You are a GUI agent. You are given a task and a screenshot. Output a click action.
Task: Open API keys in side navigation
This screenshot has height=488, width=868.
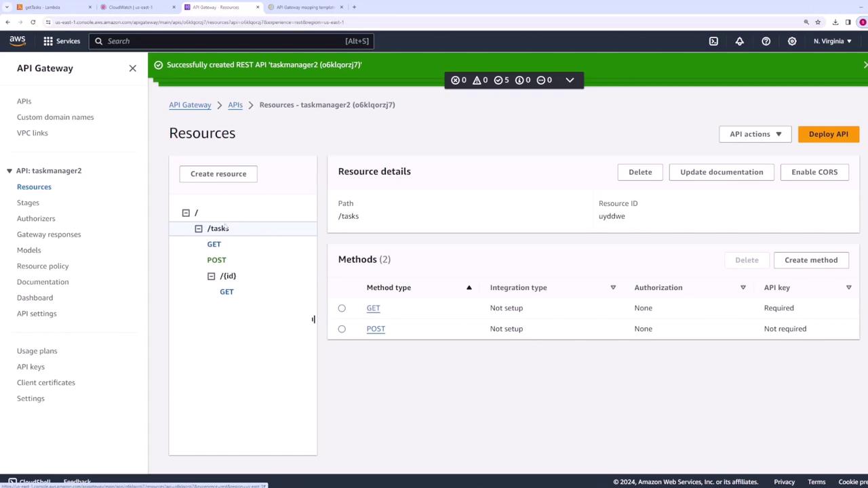coord(31,367)
